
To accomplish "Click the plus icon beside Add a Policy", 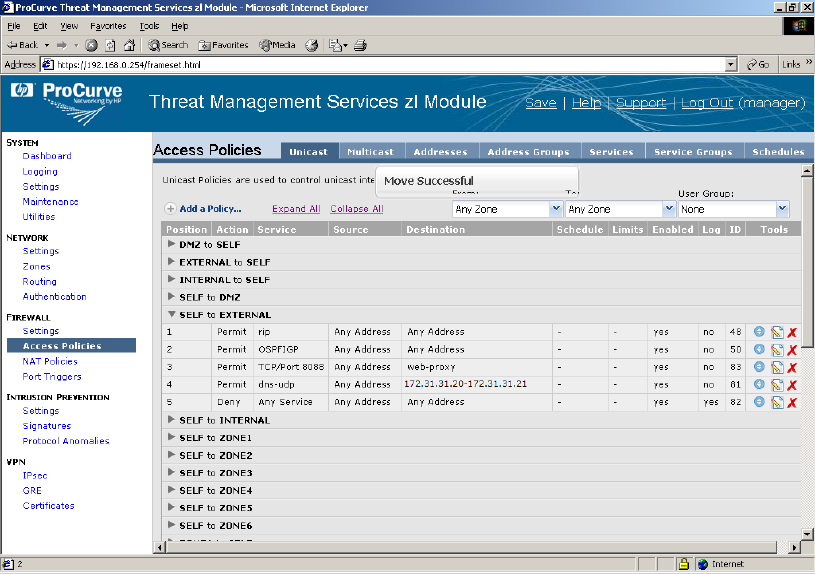I will 170,209.
